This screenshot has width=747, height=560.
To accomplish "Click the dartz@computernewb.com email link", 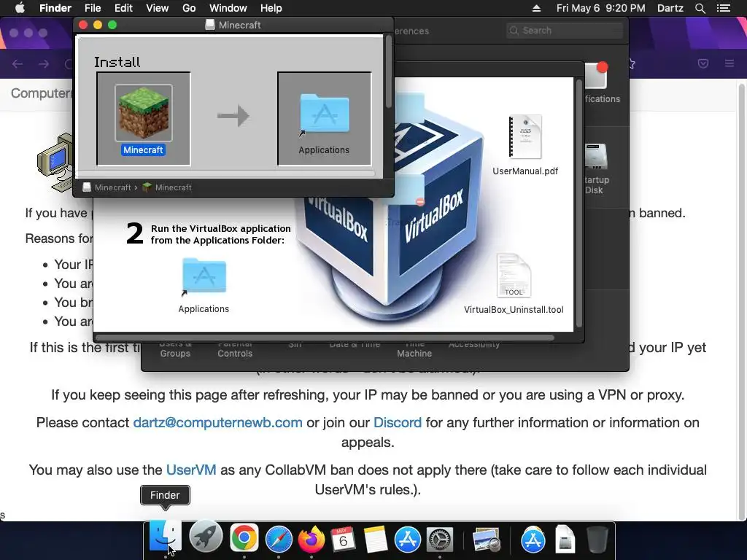I will point(217,422).
